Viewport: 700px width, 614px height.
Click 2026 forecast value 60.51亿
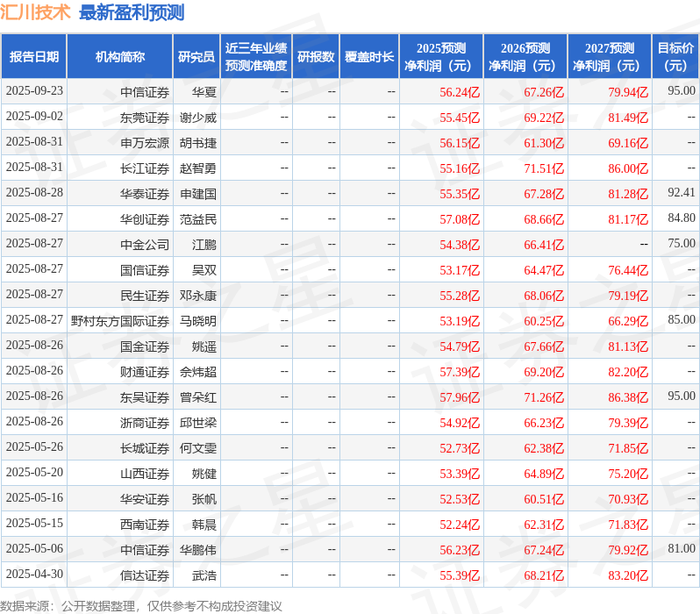coord(544,499)
